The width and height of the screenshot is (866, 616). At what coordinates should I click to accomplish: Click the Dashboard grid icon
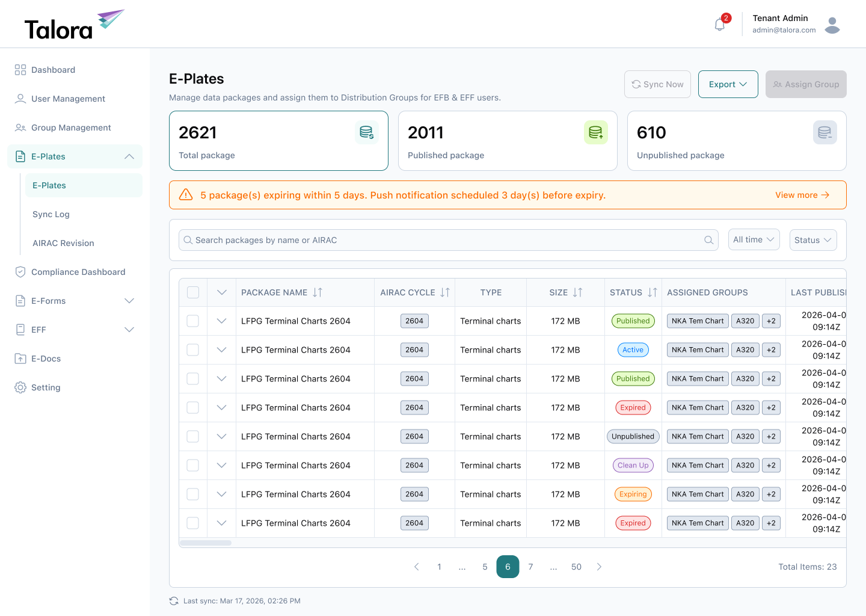pos(20,70)
